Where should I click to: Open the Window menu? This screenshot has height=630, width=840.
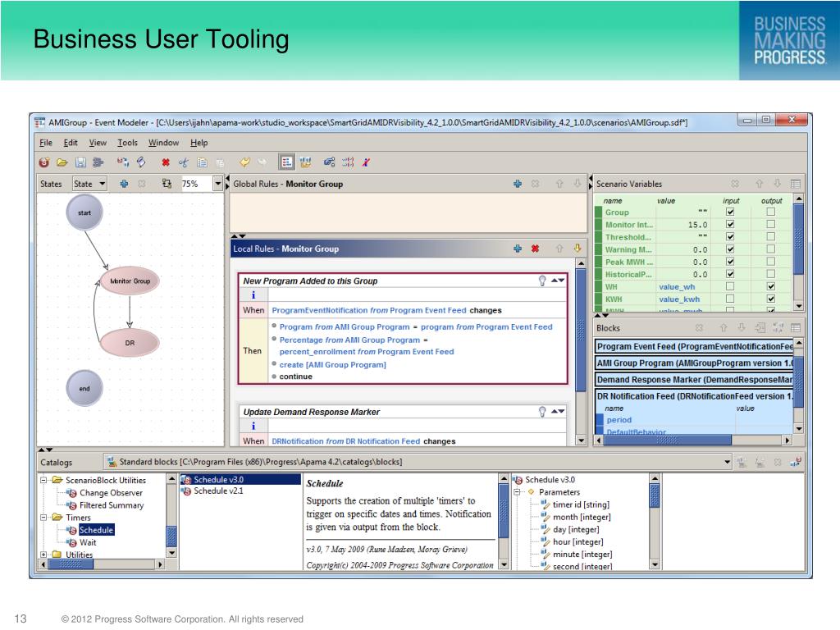pos(163,143)
